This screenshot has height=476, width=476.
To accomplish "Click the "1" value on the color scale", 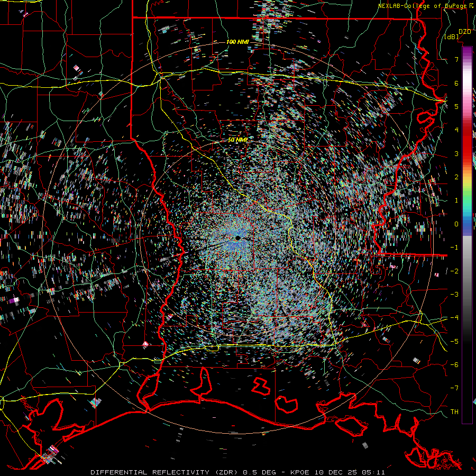I will [456, 200].
